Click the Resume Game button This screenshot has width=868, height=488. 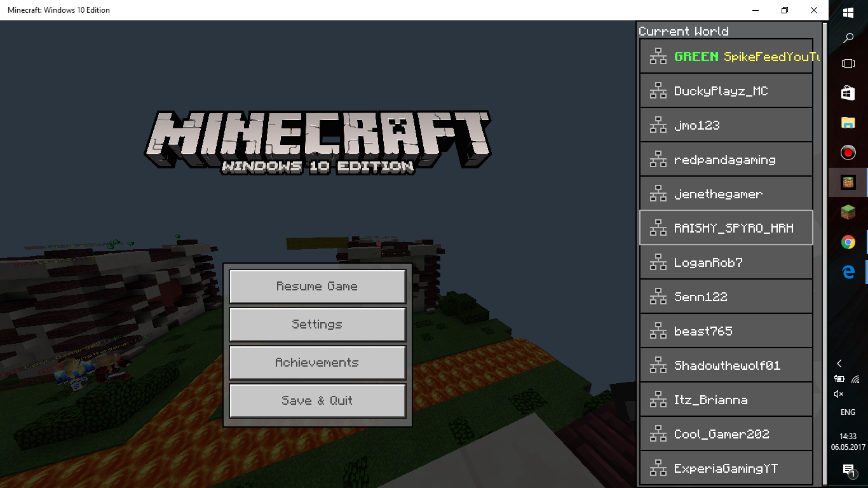[x=317, y=287]
